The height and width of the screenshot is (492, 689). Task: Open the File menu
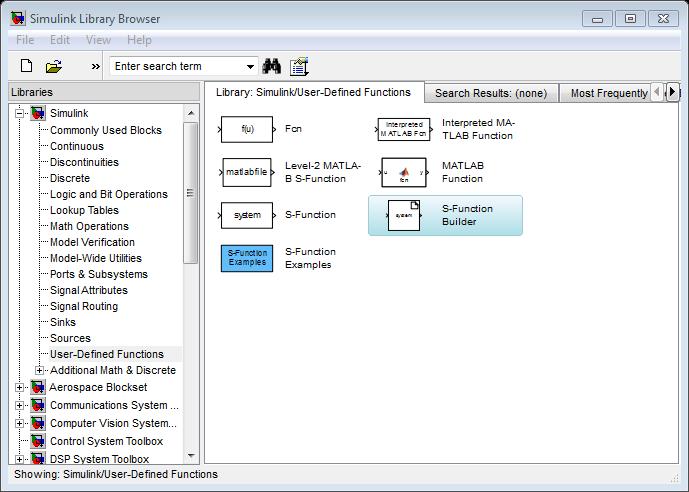25,40
